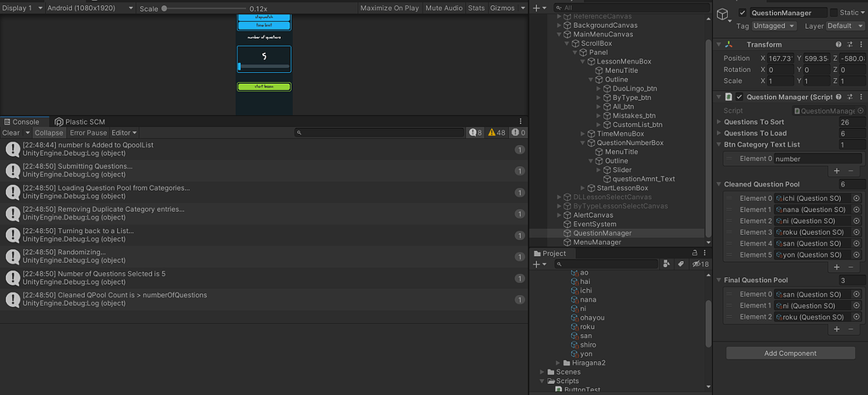Toggle Mute Audio in Game view
The image size is (868, 395).
coord(444,8)
